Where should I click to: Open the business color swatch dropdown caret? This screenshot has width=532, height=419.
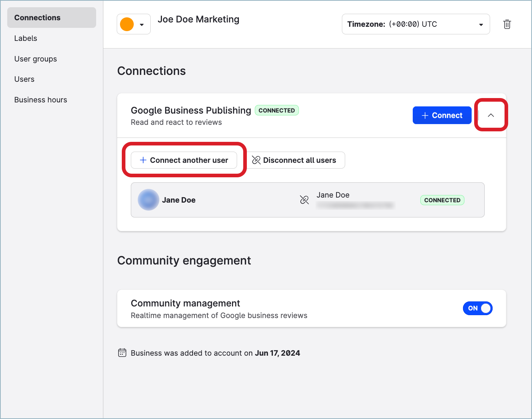[142, 24]
